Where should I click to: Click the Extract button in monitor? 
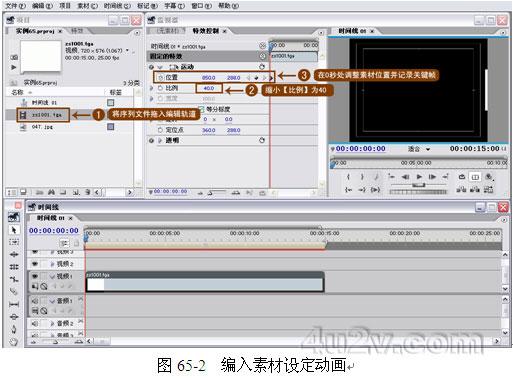475,190
